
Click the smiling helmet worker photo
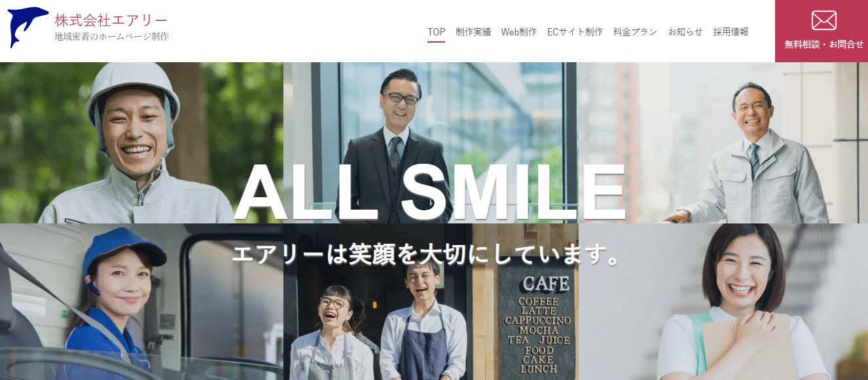coord(141,143)
